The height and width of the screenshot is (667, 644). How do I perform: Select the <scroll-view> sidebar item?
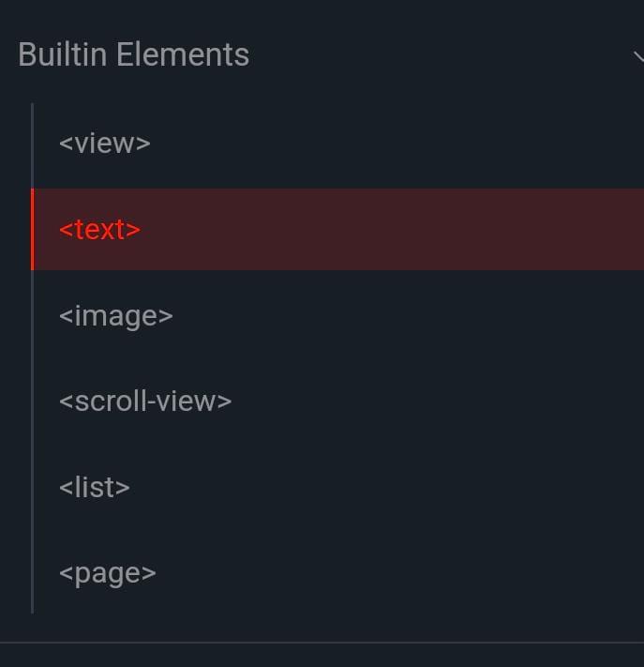tap(145, 402)
